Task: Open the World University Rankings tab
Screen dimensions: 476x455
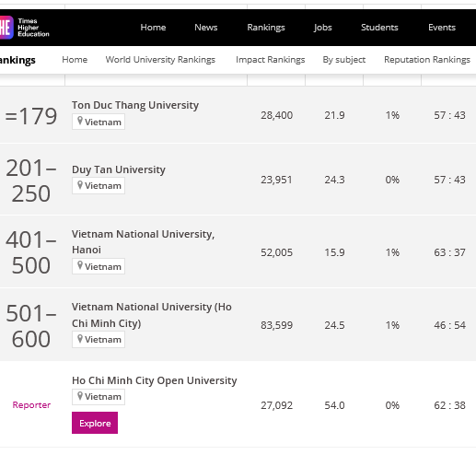Action: (x=160, y=60)
